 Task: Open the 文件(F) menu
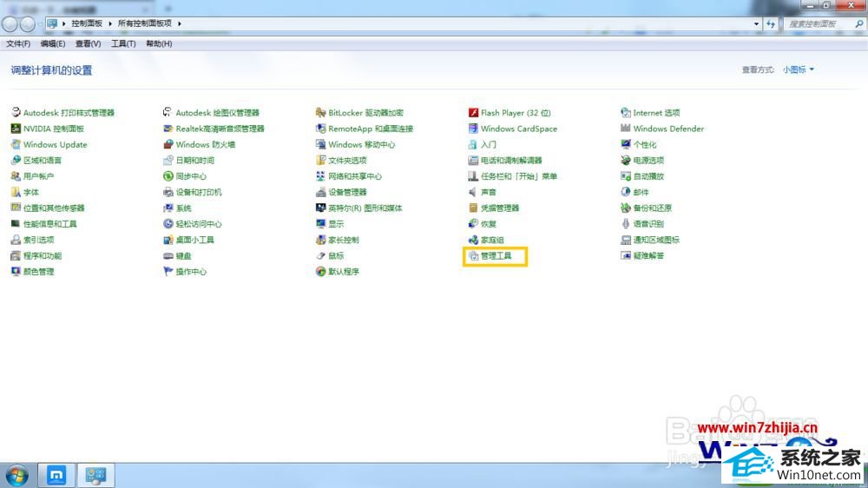pos(18,43)
